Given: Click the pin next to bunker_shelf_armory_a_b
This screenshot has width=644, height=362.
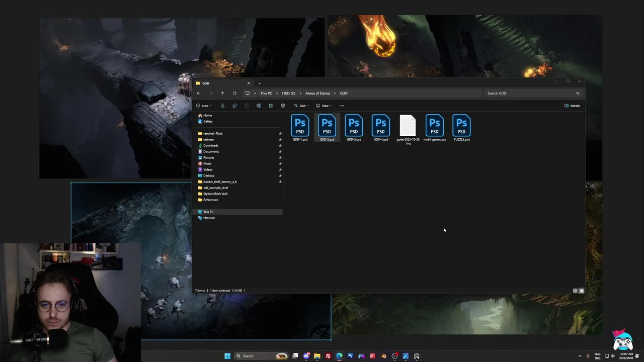Looking at the screenshot, I should [280, 182].
